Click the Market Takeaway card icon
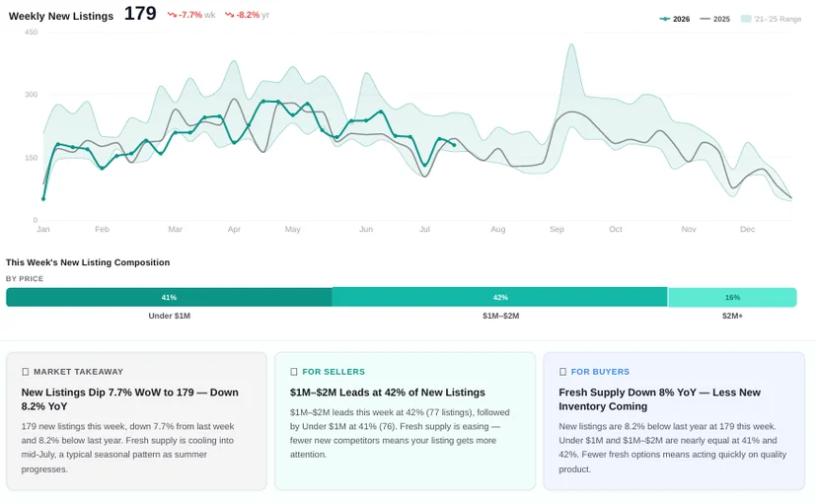This screenshot has height=504, width=817. coord(25,372)
